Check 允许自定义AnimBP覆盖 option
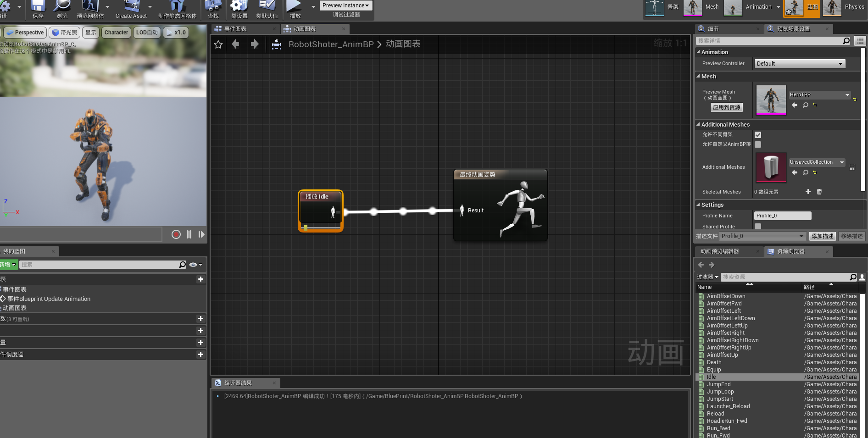868x438 pixels. pyautogui.click(x=757, y=144)
